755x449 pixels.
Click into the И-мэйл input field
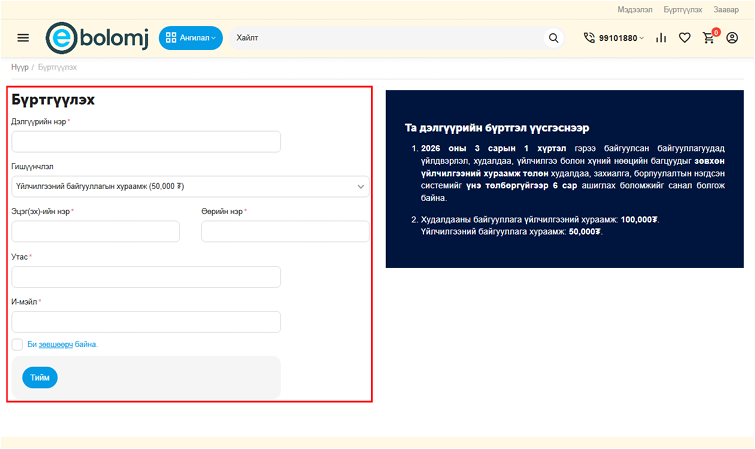tap(145, 322)
